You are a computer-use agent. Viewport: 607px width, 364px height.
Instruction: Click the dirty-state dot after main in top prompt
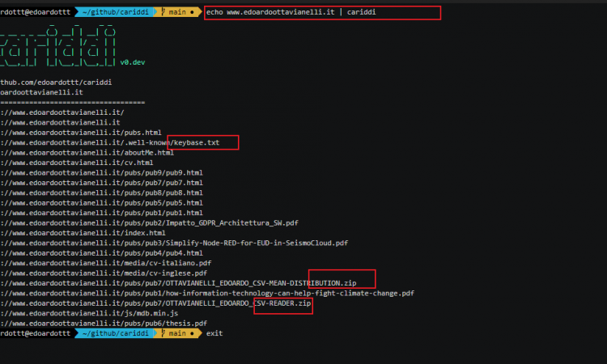(192, 12)
